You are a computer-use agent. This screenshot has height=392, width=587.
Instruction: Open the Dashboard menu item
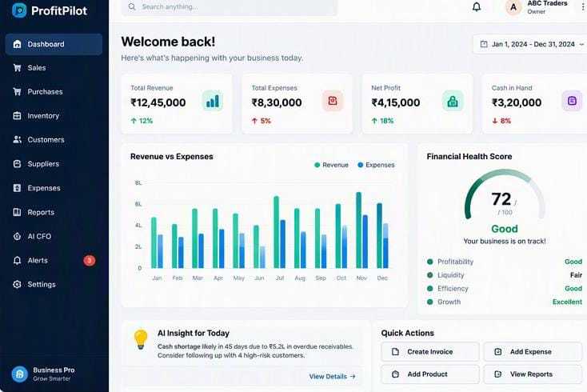(54, 44)
